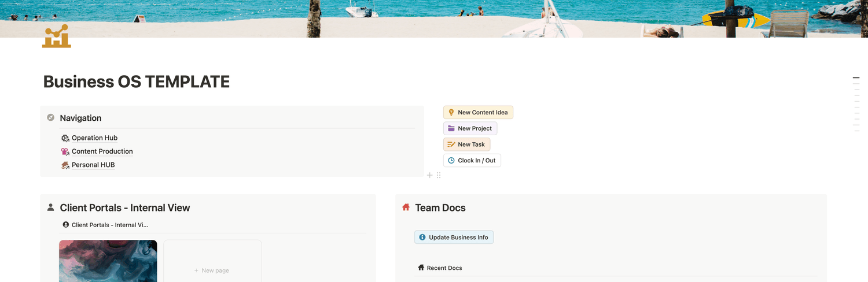Click the Navigation heading text
The width and height of the screenshot is (868, 282).
pos(80,118)
